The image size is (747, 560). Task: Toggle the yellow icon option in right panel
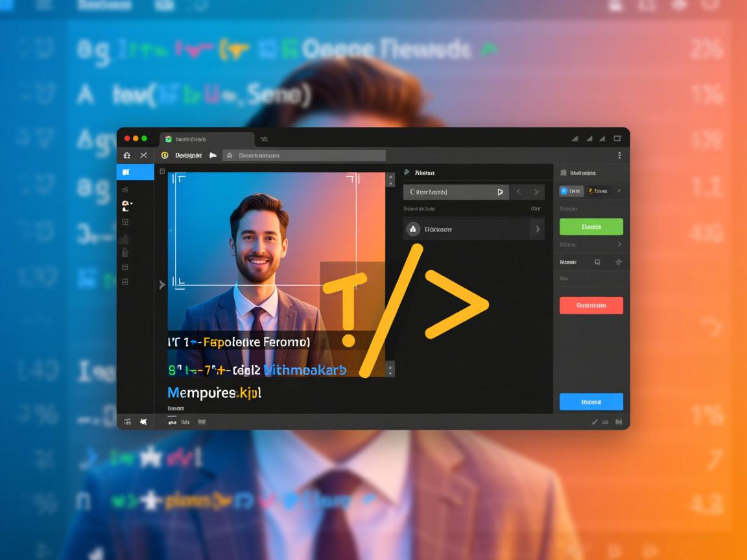click(x=598, y=191)
